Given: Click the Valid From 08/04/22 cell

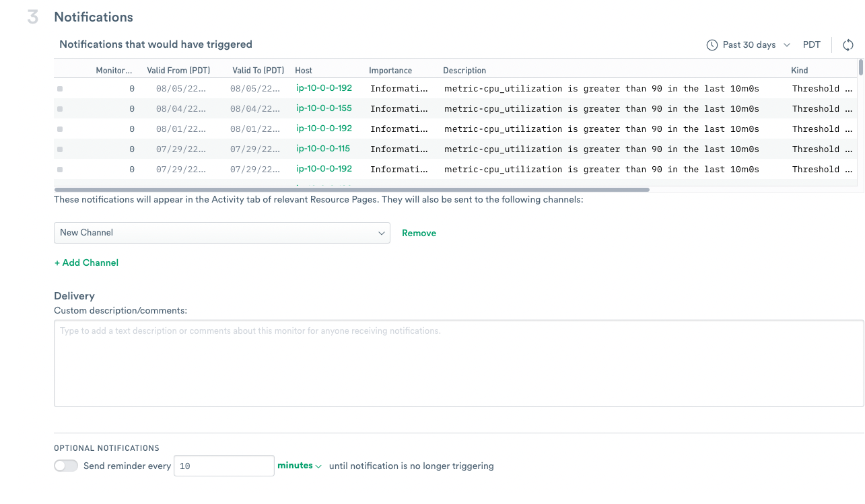Looking at the screenshot, I should pyautogui.click(x=181, y=109).
